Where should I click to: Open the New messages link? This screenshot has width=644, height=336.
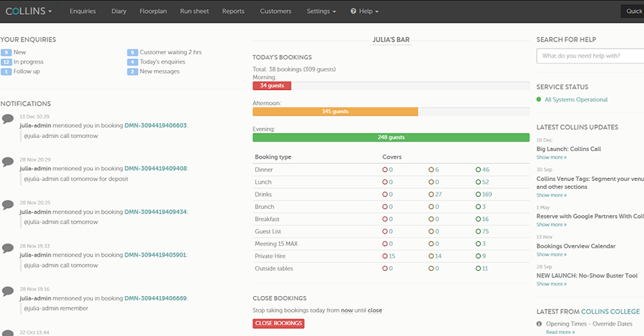[x=160, y=71]
